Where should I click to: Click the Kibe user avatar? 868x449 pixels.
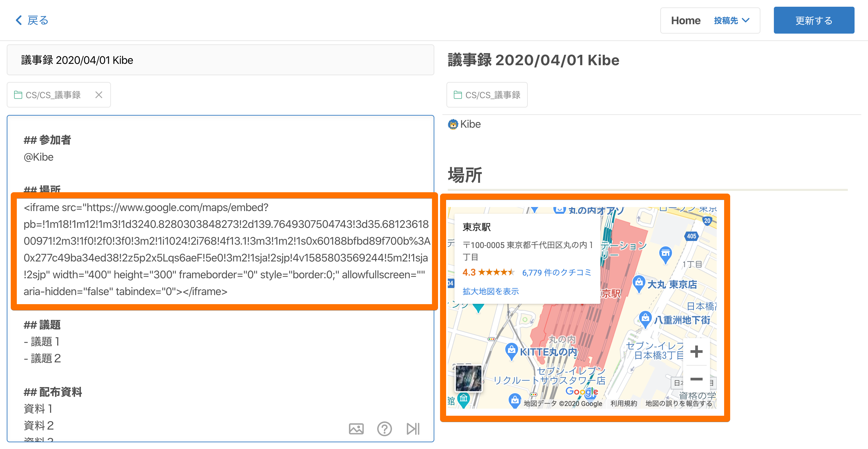click(453, 124)
